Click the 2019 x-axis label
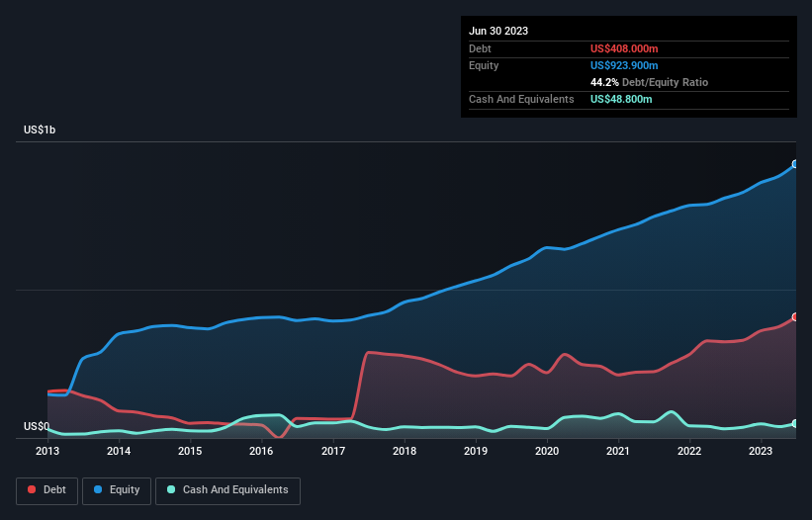 click(476, 451)
